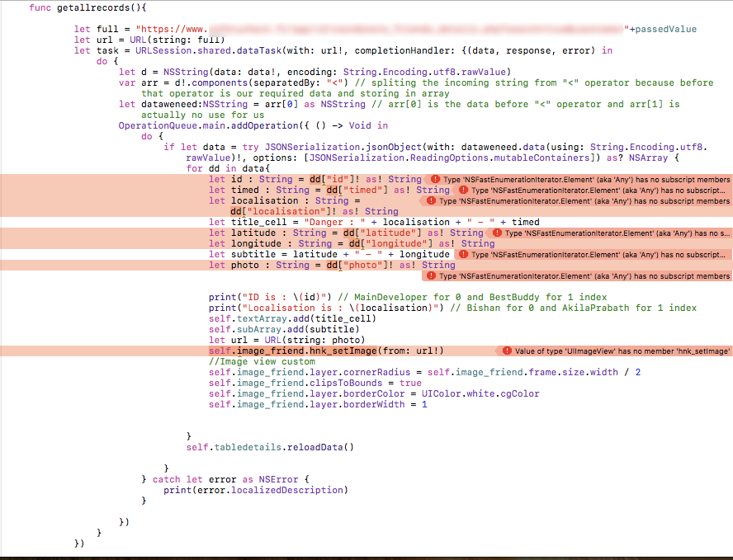Screen dimensions: 733x560
Task: Click the comment 'actually no use for us'
Action: point(203,115)
